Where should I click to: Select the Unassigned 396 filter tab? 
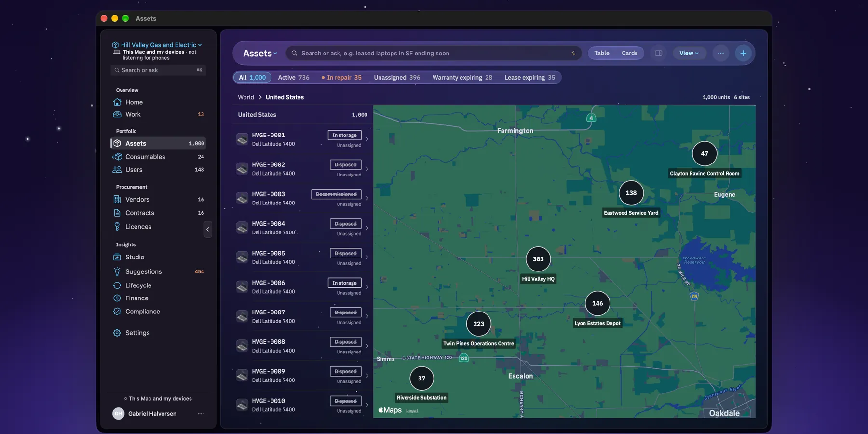pos(397,77)
